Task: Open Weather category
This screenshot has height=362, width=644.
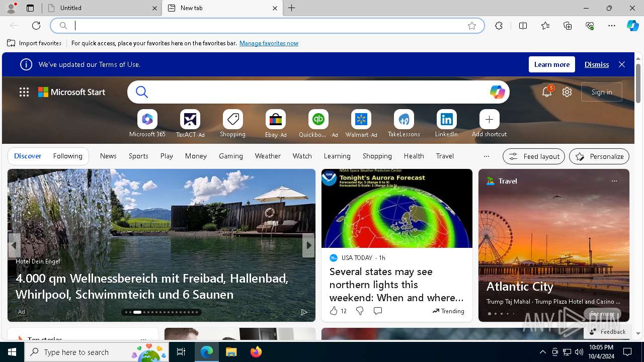Action: 268,156
